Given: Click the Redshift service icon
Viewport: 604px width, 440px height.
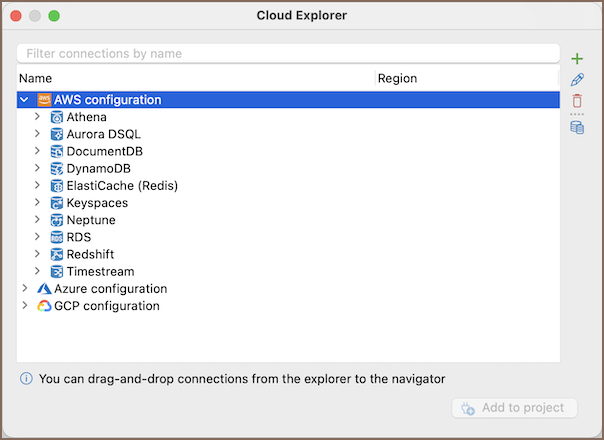Looking at the screenshot, I should [57, 254].
